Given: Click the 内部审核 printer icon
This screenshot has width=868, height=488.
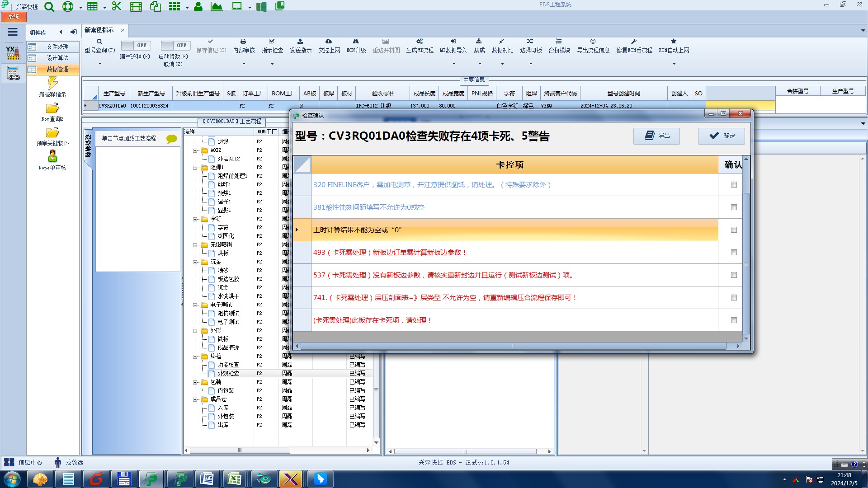Looking at the screenshot, I should pyautogui.click(x=243, y=42).
